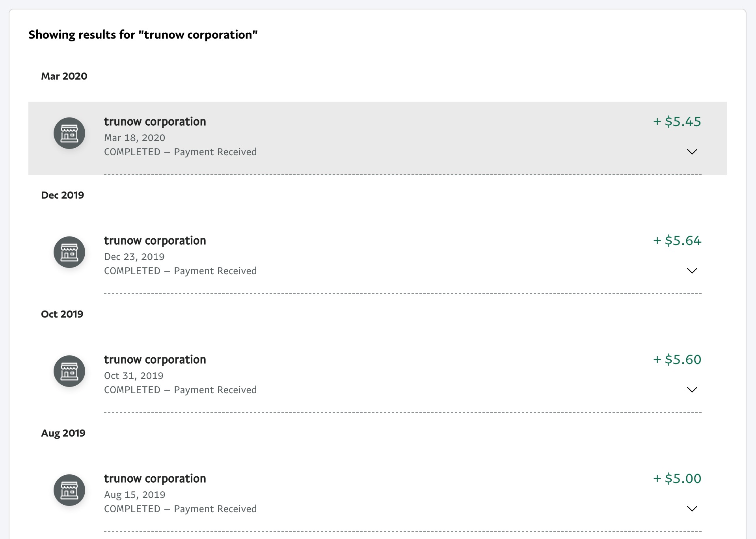Click the merchant store icon for Aug 15, 2019

click(69, 490)
